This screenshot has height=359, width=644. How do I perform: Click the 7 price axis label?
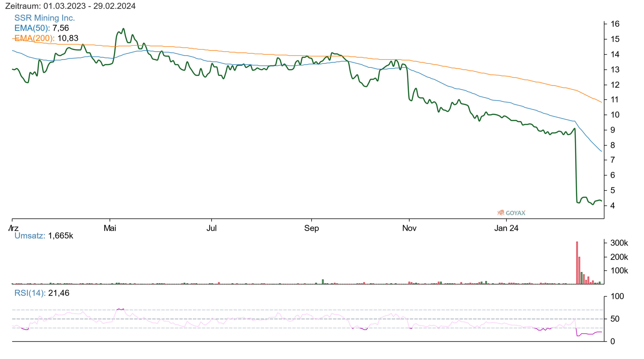coord(613,160)
